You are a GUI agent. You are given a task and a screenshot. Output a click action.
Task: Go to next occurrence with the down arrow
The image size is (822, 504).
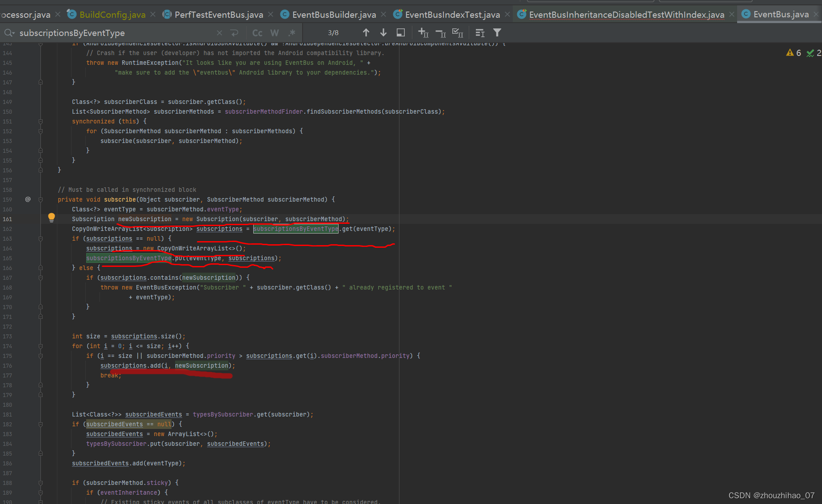[383, 32]
